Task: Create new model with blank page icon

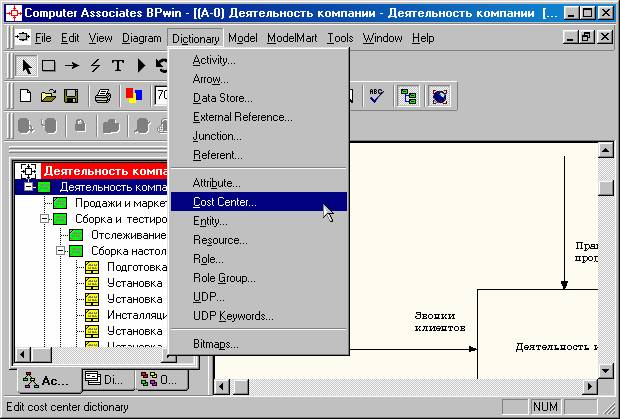Action: click(25, 96)
